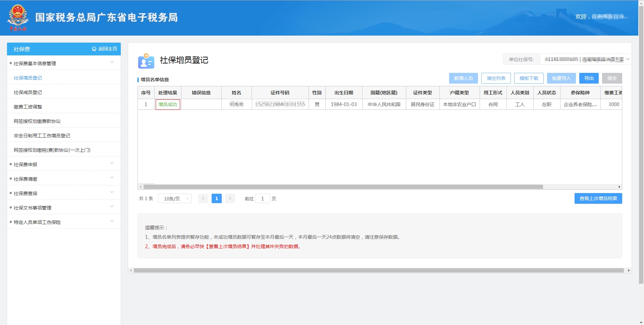Click the table's right scroll arrow

tap(619, 187)
